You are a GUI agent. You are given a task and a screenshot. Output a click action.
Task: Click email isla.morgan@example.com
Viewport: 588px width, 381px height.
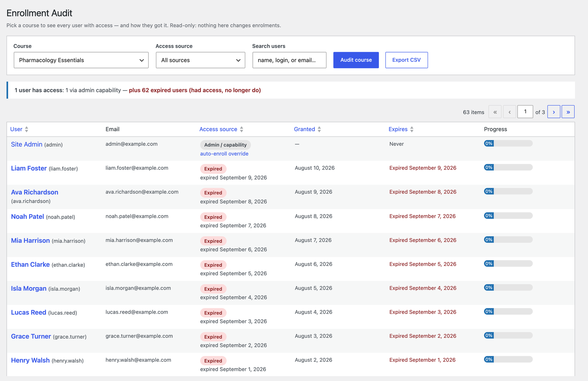click(x=138, y=288)
